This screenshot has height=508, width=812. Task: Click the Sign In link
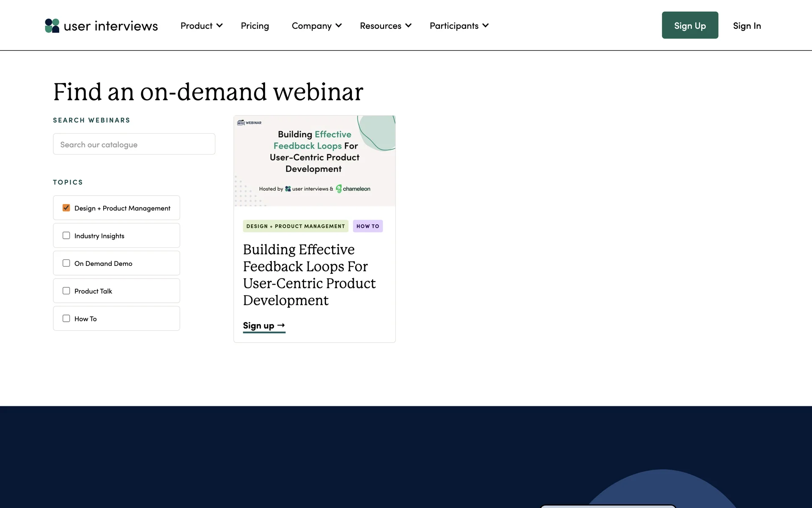coord(746,26)
